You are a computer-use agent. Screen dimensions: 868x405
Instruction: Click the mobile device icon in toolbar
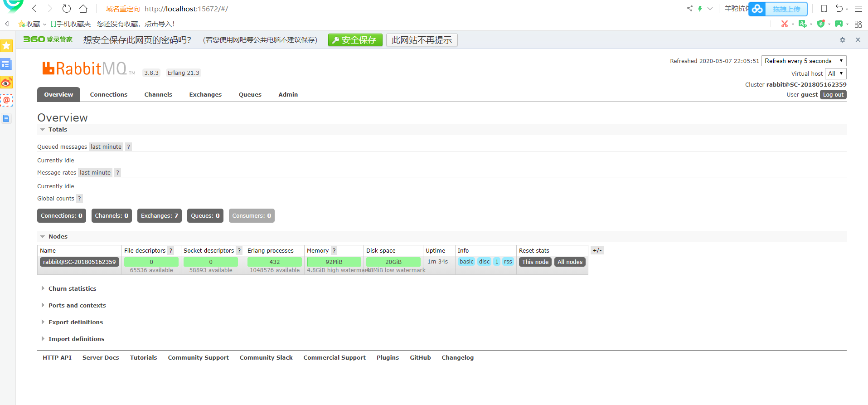(x=824, y=9)
